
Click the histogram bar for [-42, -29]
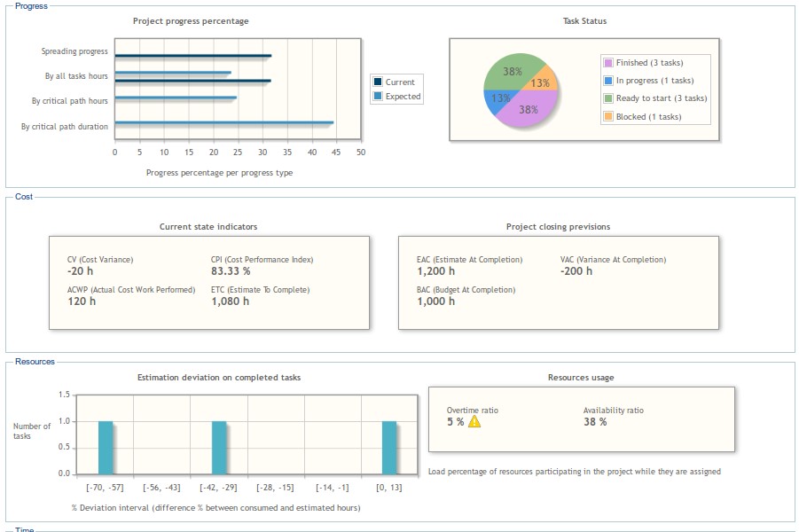[x=219, y=448]
